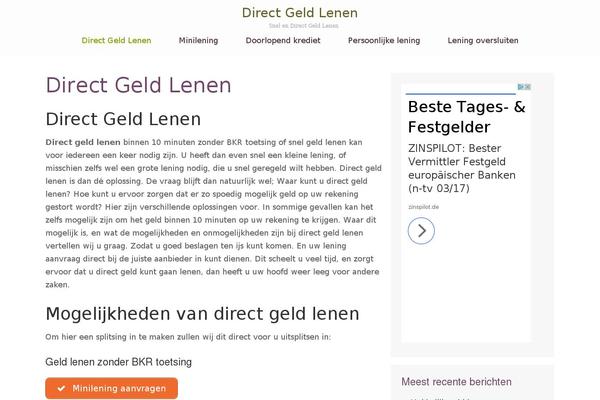Click the bold Direct geld lenen text
The width and height of the screenshot is (600, 400).
(83, 142)
